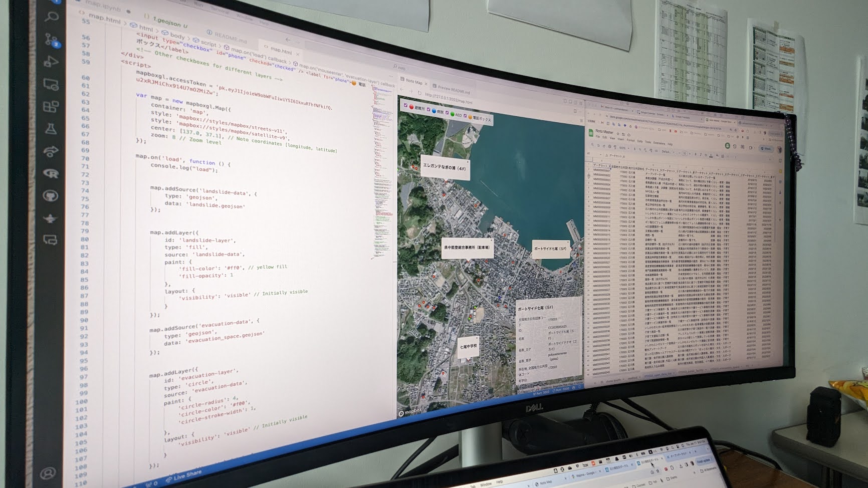Click the Noto Master document title

click(604, 132)
